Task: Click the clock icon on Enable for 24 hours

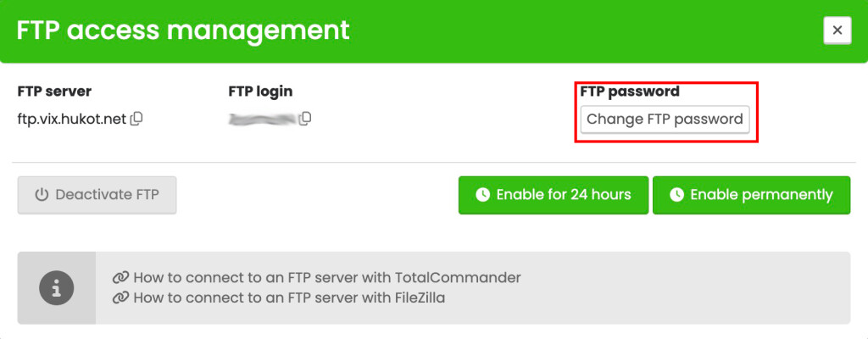Action: click(x=482, y=195)
